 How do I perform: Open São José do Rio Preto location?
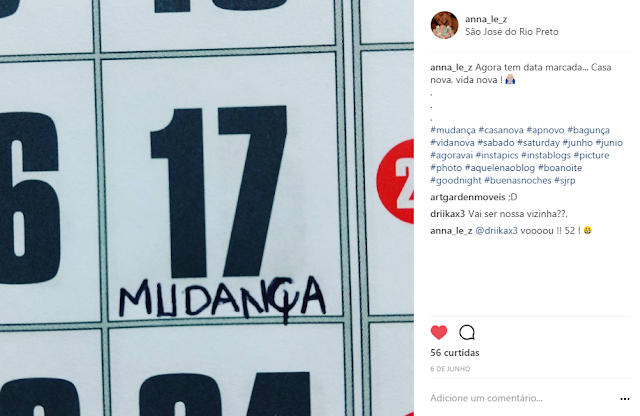coord(511,32)
